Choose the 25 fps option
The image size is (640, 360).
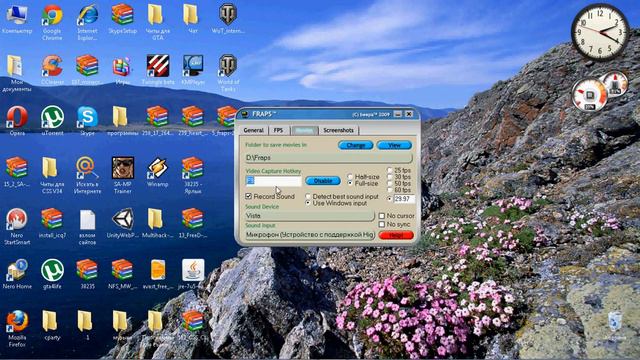point(390,170)
